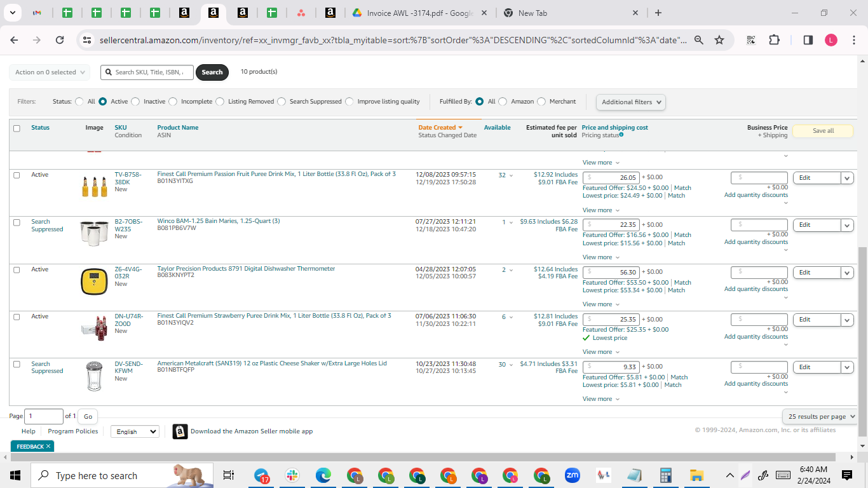Sort by the Product Name column header
868x488 pixels.
178,128
